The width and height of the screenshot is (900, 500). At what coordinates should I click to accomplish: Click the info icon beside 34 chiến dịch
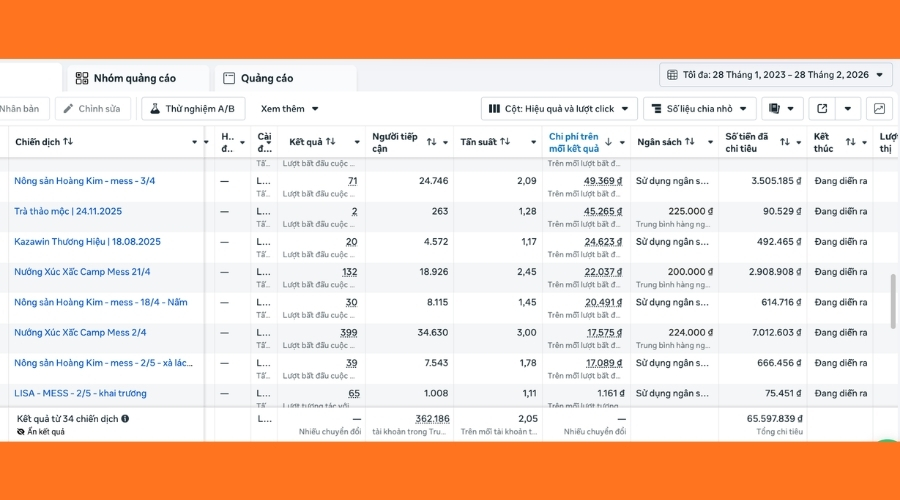(125, 419)
